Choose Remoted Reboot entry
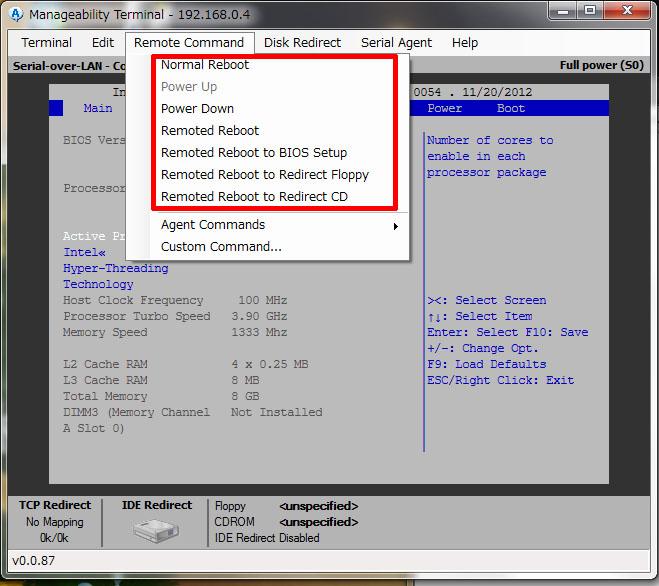This screenshot has height=586, width=659. (210, 130)
